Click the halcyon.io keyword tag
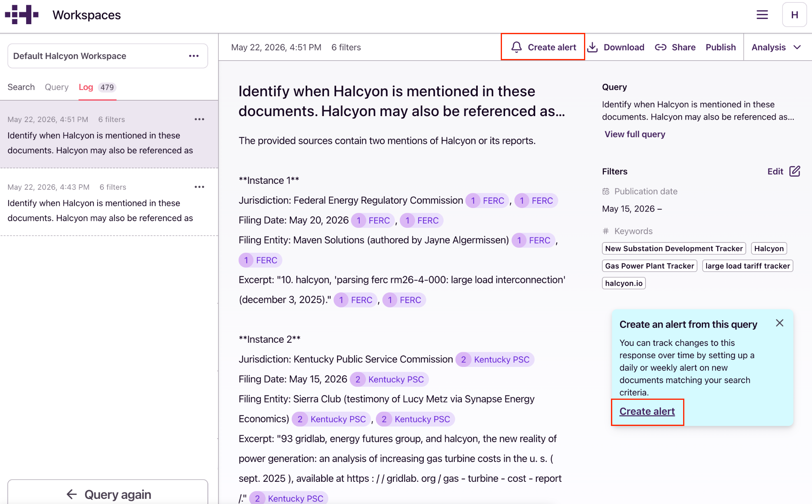 pyautogui.click(x=624, y=283)
